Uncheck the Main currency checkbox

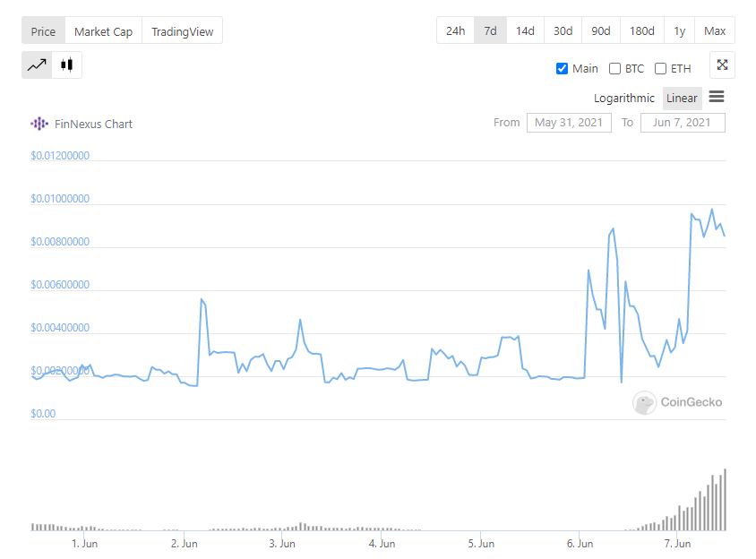pos(562,68)
